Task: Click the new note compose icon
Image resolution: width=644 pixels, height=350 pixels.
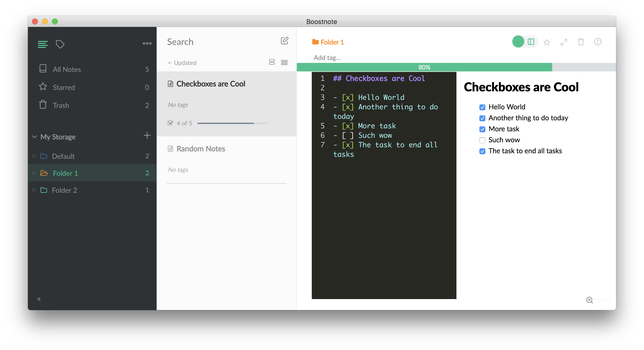Action: tap(284, 41)
